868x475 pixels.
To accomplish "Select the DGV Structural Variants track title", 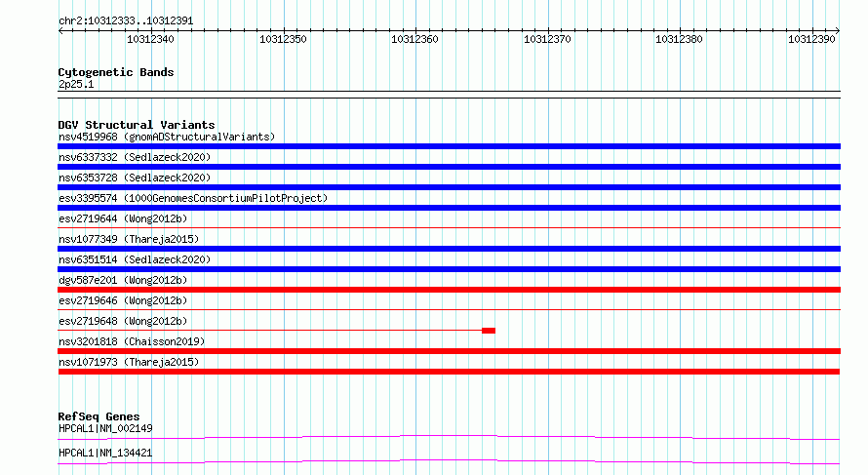I will coord(137,125).
